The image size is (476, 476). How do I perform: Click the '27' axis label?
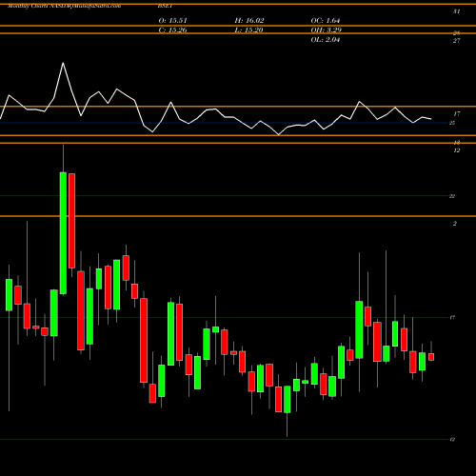[x=456, y=41]
